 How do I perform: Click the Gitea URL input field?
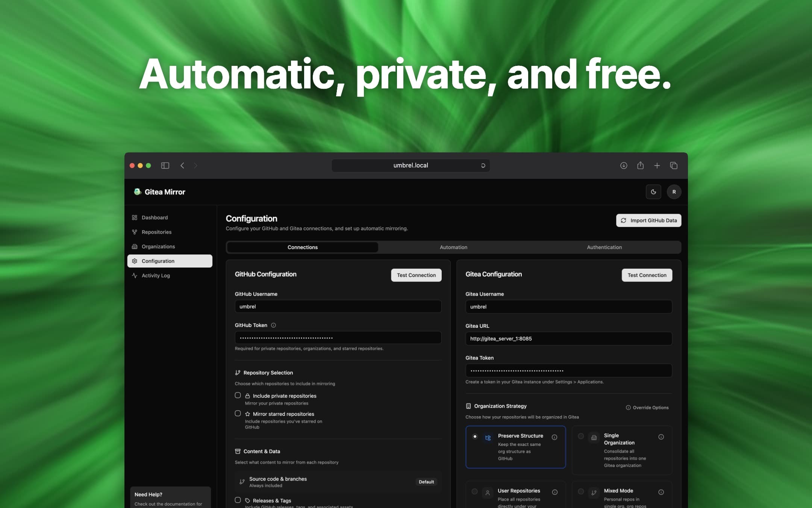pos(568,339)
